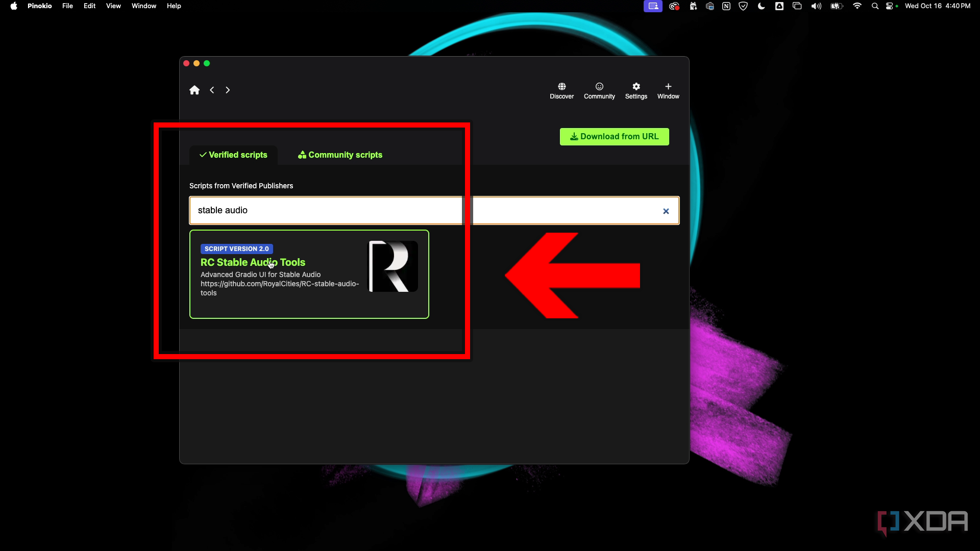Open the overlapping windows menu bar icon
This screenshot has width=980, height=551.
tap(797, 6)
